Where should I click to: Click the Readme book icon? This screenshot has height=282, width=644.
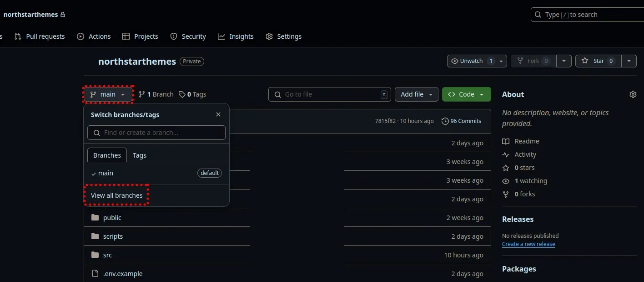coord(506,141)
